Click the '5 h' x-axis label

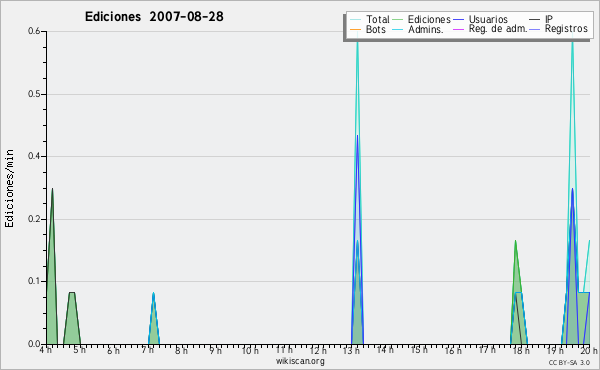click(x=80, y=350)
